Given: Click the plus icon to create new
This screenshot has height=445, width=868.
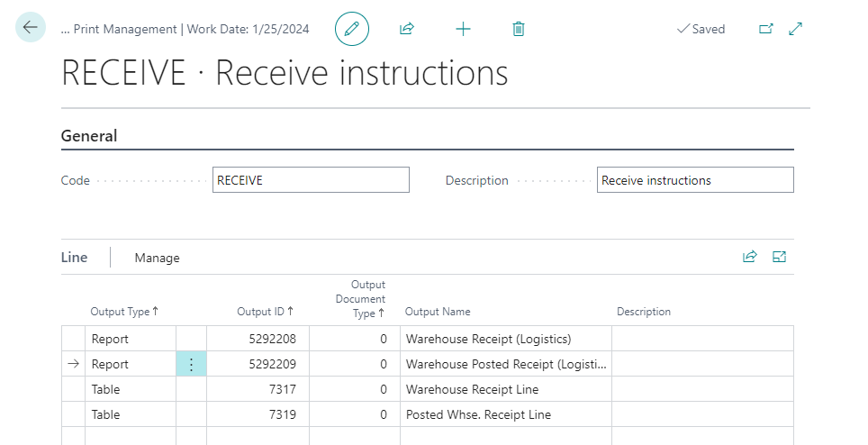Looking at the screenshot, I should click(463, 29).
